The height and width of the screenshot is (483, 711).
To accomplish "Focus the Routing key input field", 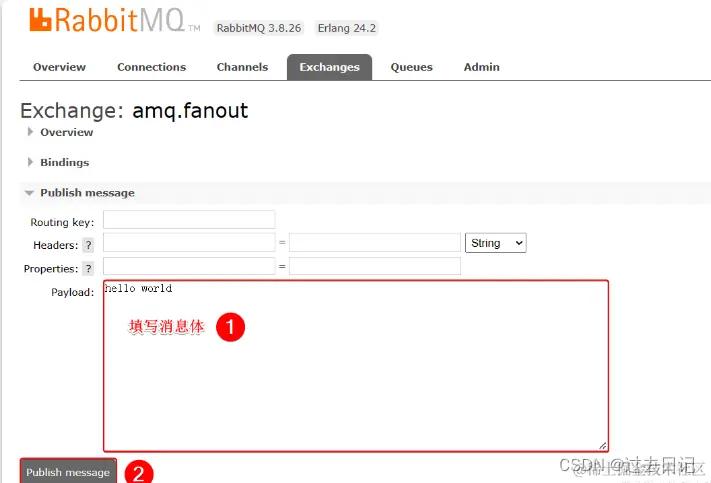I will click(189, 220).
